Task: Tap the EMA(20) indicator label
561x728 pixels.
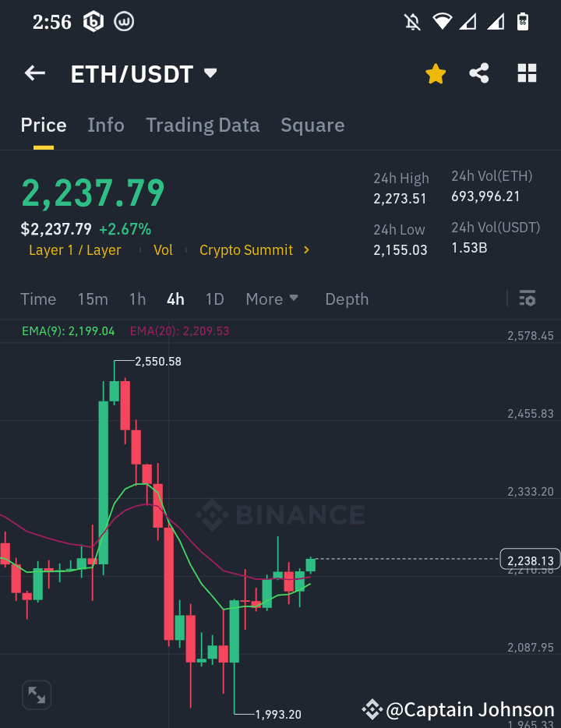Action: pyautogui.click(x=179, y=331)
